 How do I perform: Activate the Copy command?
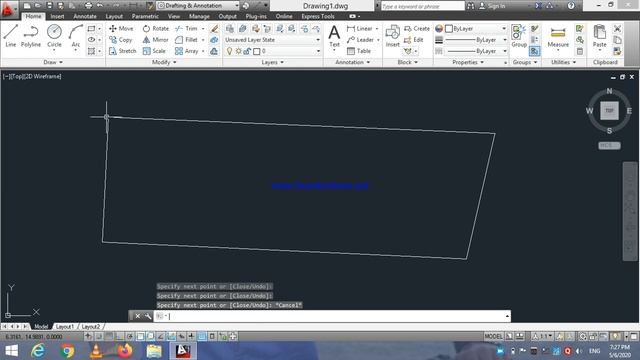coord(120,40)
